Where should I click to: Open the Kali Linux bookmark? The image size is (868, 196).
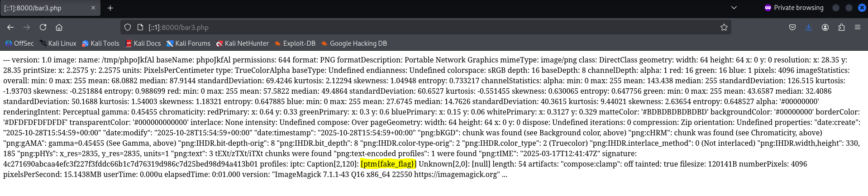[58, 43]
